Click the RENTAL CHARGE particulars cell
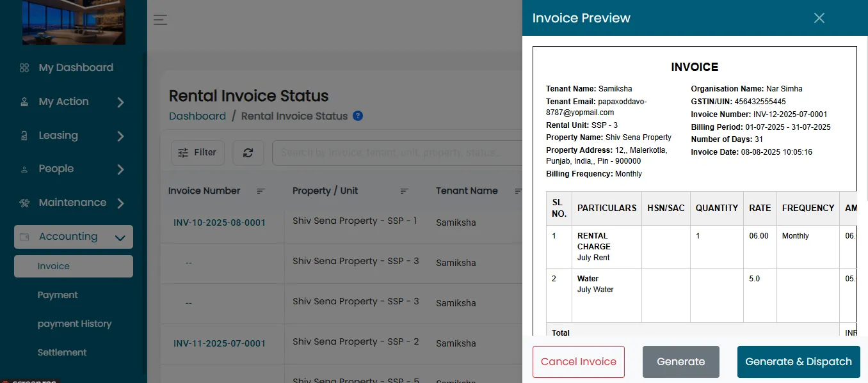The height and width of the screenshot is (383, 868). coord(607,247)
